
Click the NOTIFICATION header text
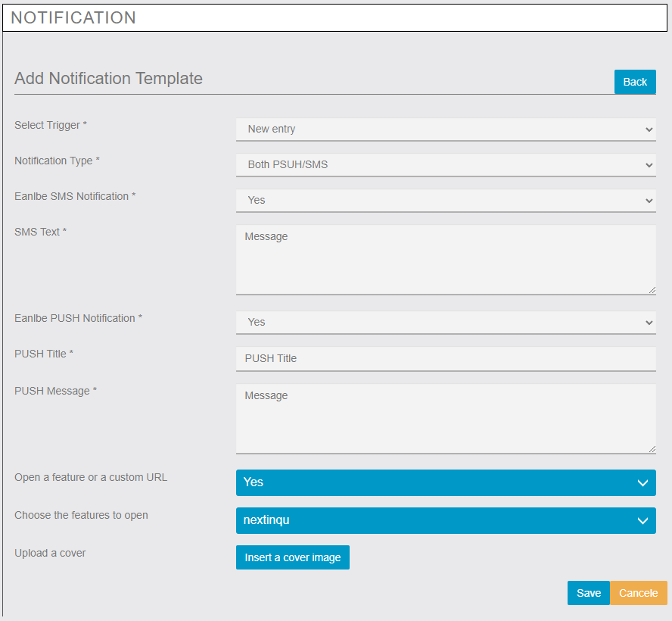click(73, 17)
